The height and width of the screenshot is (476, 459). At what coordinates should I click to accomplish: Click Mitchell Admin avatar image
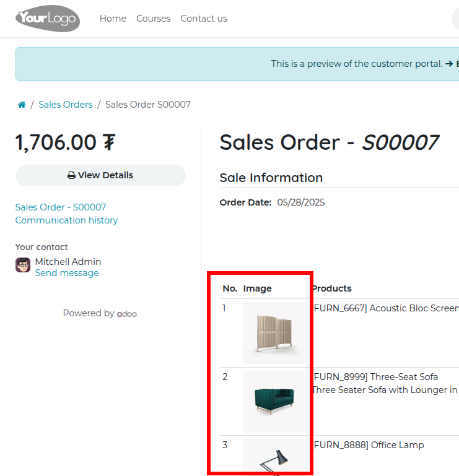(23, 266)
